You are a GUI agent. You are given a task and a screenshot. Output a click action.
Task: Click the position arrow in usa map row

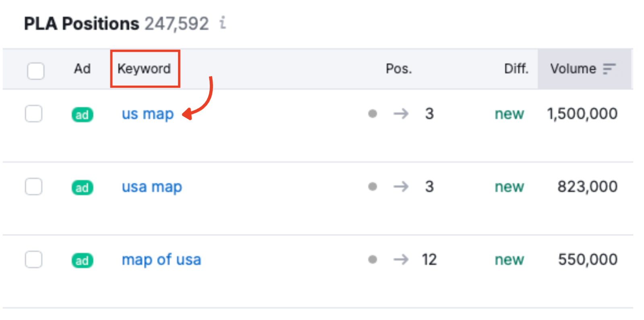point(401,187)
